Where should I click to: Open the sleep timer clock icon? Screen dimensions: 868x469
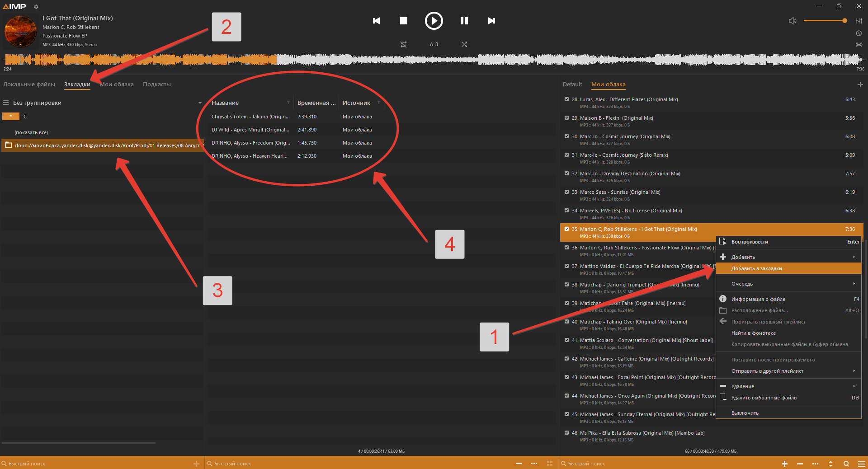pyautogui.click(x=859, y=33)
